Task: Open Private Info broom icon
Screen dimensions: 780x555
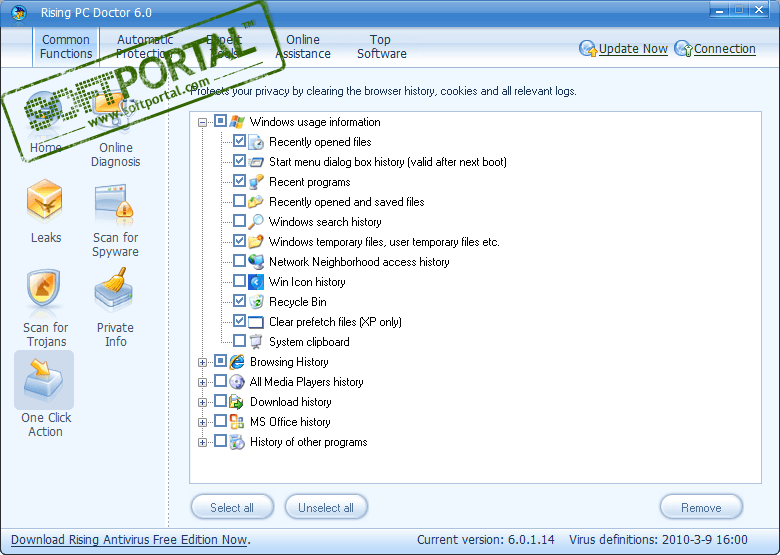Action: pyautogui.click(x=114, y=290)
